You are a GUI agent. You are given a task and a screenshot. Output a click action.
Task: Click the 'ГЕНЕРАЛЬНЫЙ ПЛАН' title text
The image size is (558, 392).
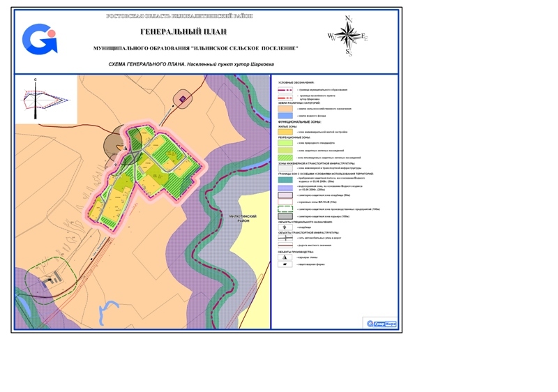pos(181,32)
